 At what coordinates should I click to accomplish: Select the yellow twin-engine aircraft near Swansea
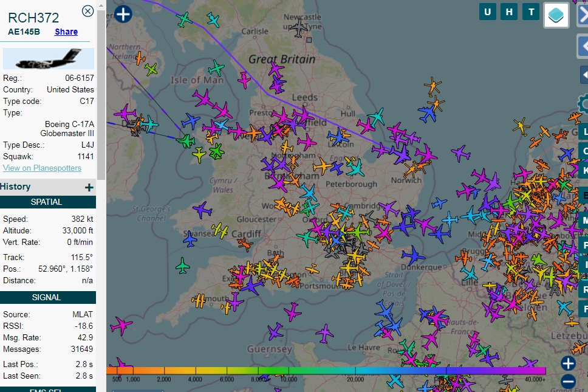pyautogui.click(x=220, y=230)
